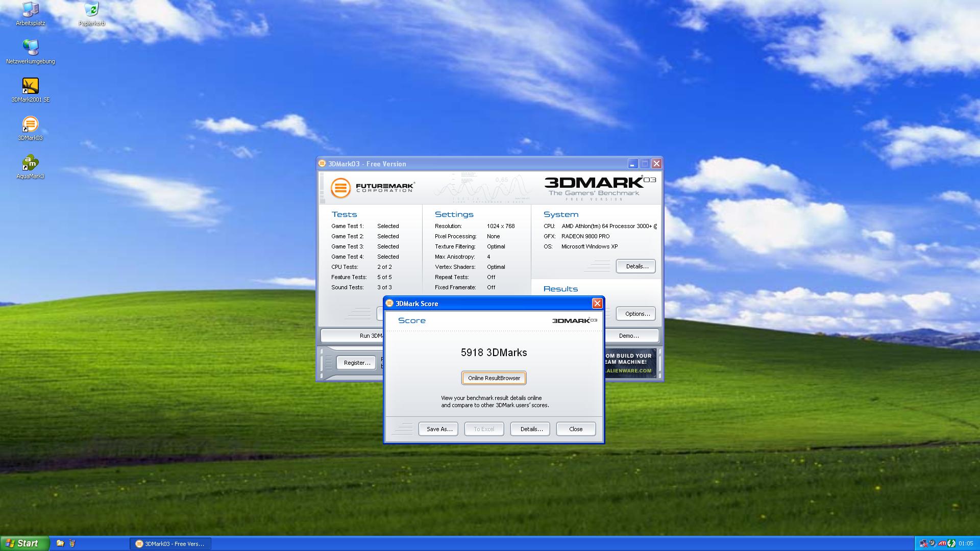Open results Options in the main window
The height and width of the screenshot is (551, 980).
636,314
